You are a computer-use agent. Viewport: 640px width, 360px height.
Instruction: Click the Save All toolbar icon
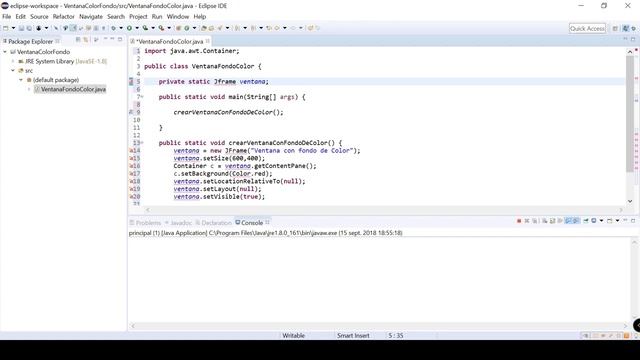click(x=29, y=28)
